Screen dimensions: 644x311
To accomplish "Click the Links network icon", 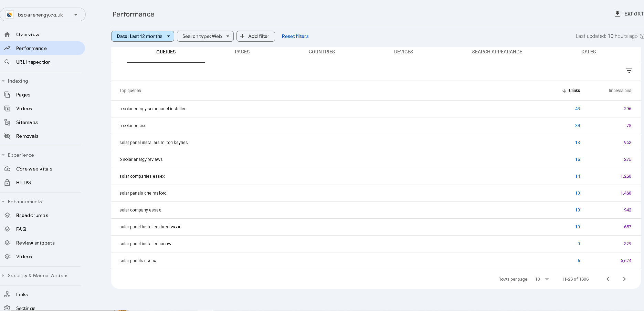I will (x=7, y=294).
